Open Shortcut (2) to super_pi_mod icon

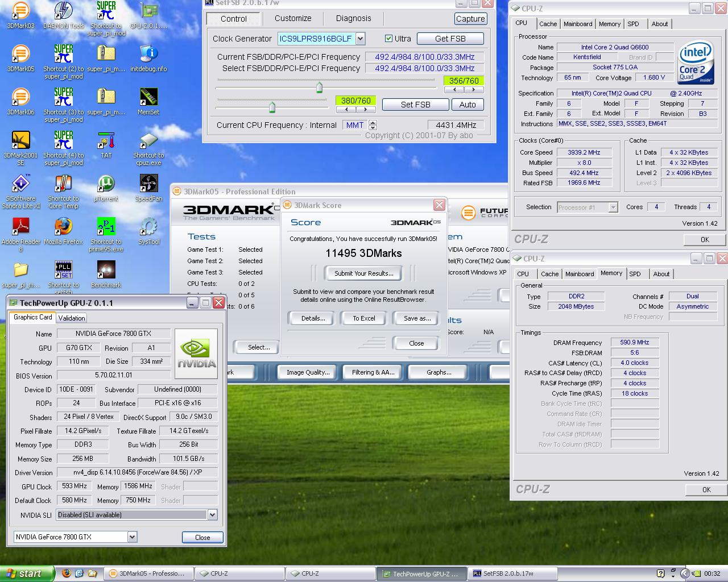63,62
